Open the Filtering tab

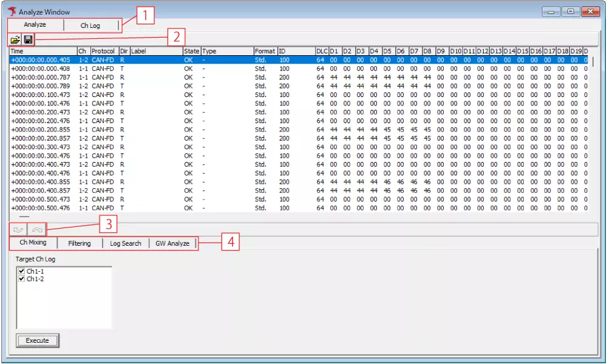[x=80, y=243]
